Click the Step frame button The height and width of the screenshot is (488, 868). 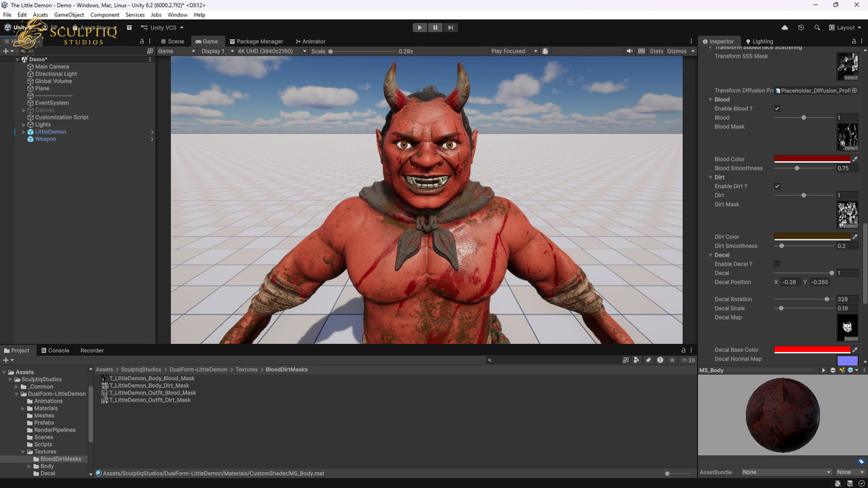[451, 27]
